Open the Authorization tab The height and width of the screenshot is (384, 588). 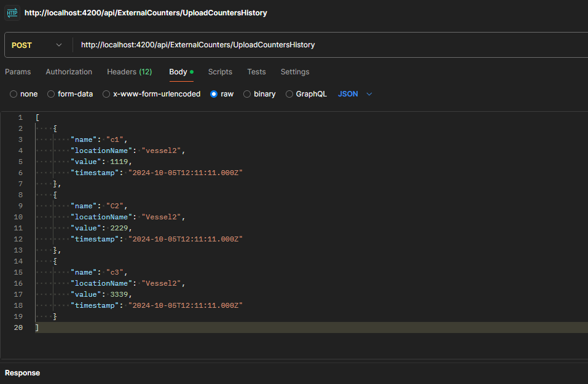pyautogui.click(x=69, y=72)
